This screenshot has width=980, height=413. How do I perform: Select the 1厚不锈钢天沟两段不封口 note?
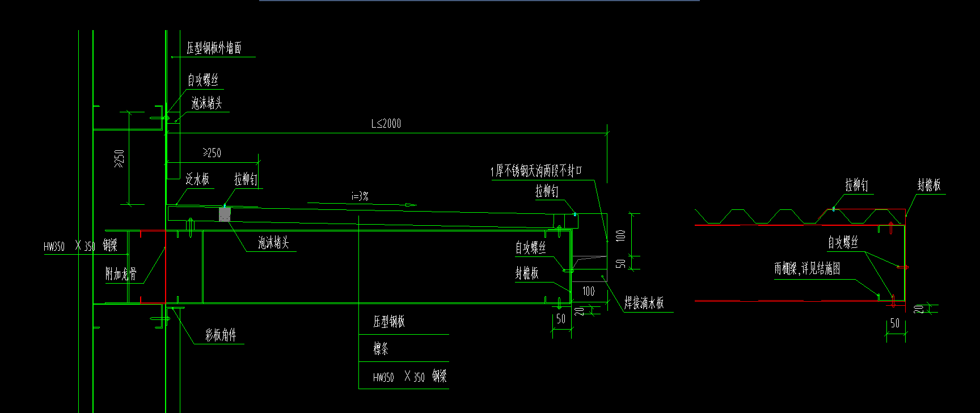pyautogui.click(x=537, y=171)
